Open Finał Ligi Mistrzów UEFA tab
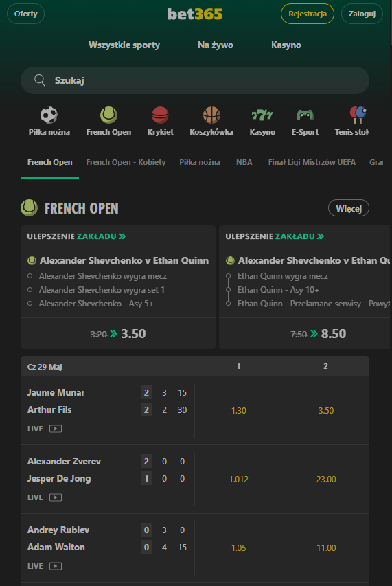The width and height of the screenshot is (392, 586). pos(312,162)
